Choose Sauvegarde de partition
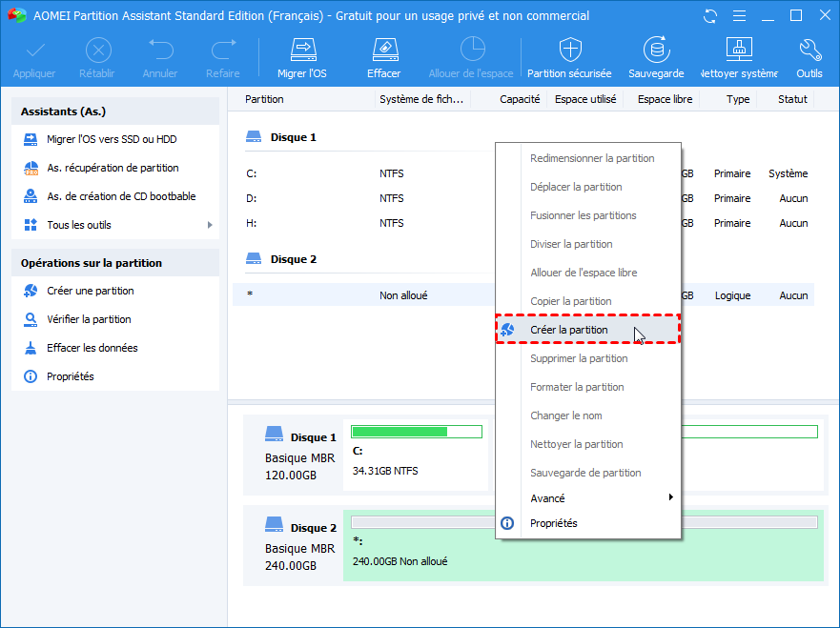Image resolution: width=840 pixels, height=628 pixels. 588,473
